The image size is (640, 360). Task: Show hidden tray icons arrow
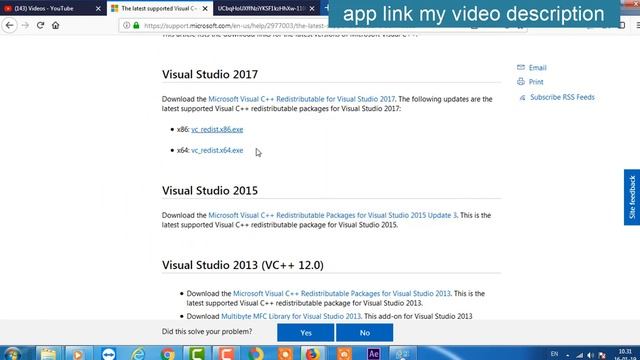click(x=567, y=355)
